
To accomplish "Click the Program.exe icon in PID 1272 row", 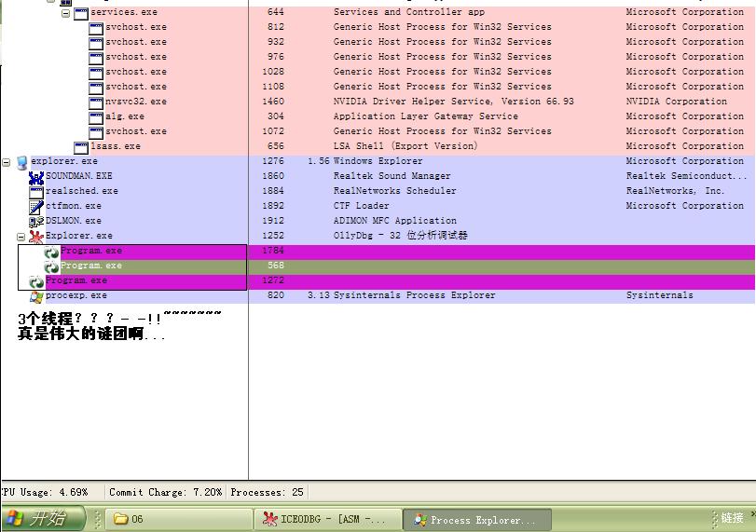I will coord(36,281).
